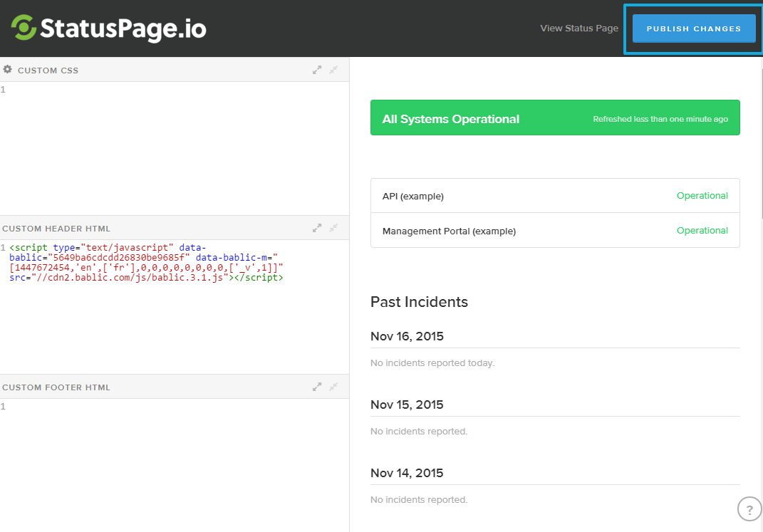Open the help question mark icon

749,510
